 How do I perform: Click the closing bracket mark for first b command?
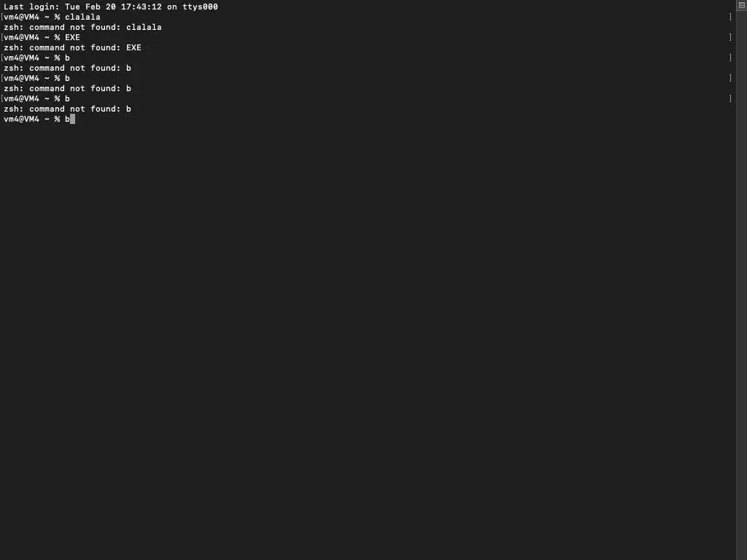[730, 58]
